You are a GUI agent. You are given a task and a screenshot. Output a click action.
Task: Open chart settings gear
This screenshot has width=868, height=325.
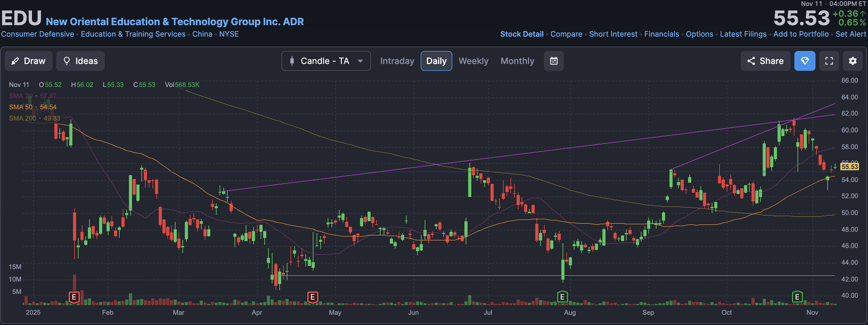pos(852,61)
